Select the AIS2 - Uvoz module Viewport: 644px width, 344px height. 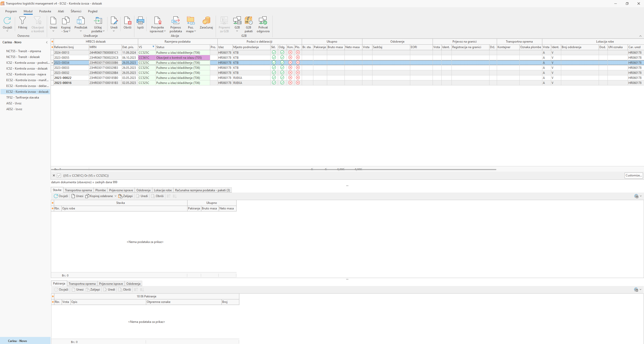coord(14,103)
